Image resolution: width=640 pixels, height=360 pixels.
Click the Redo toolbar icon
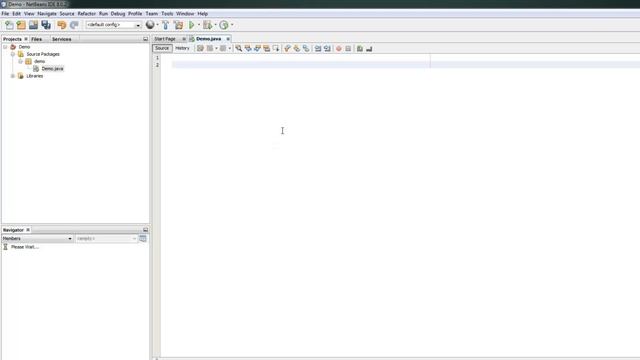pos(74,25)
